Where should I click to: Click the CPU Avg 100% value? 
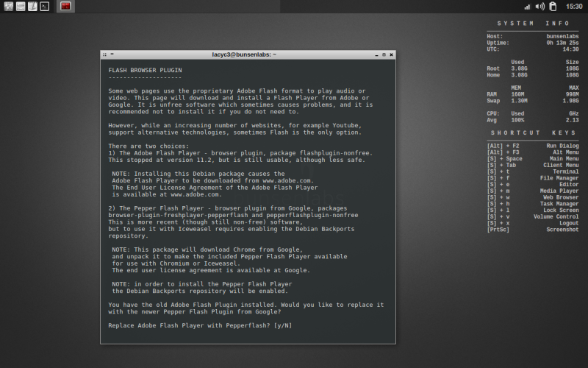[517, 120]
